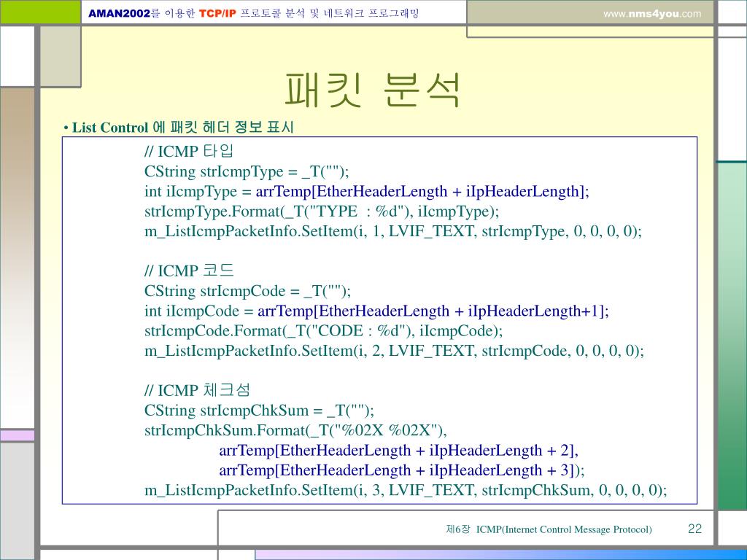Click line 'CString strIcmpChkSum = _T("");'

(259, 411)
